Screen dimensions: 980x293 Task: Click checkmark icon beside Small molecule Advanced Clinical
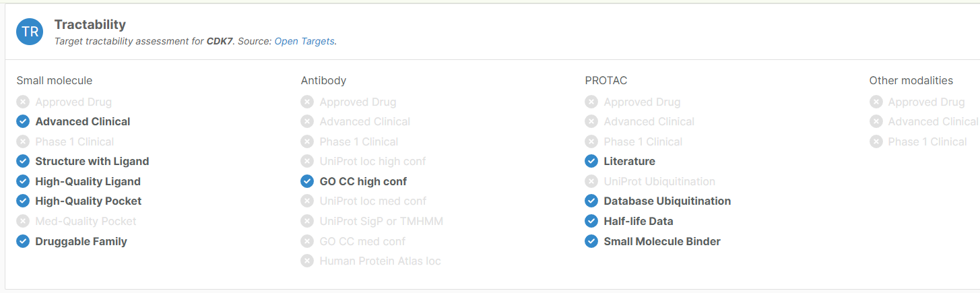(23, 121)
